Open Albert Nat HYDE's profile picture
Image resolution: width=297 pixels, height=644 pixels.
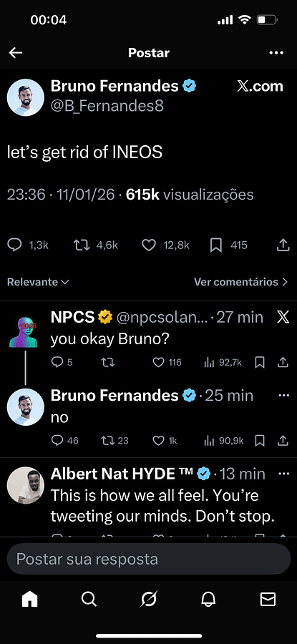click(26, 485)
